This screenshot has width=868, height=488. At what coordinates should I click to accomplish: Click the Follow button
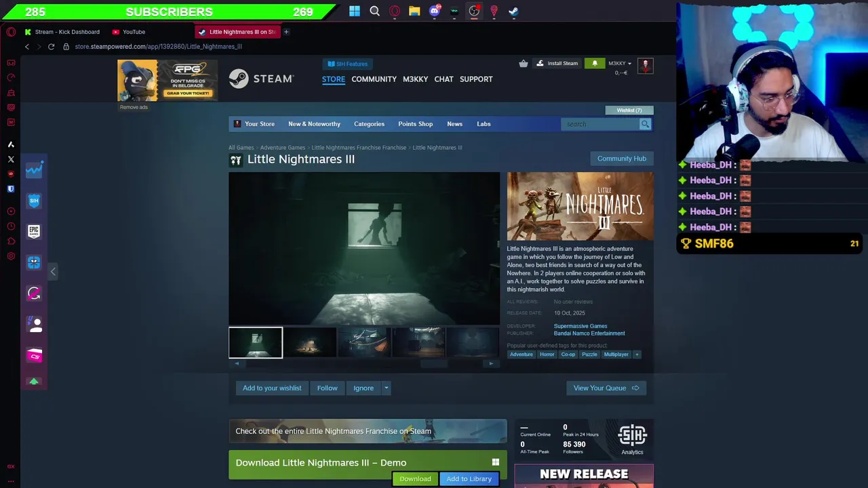click(x=327, y=388)
